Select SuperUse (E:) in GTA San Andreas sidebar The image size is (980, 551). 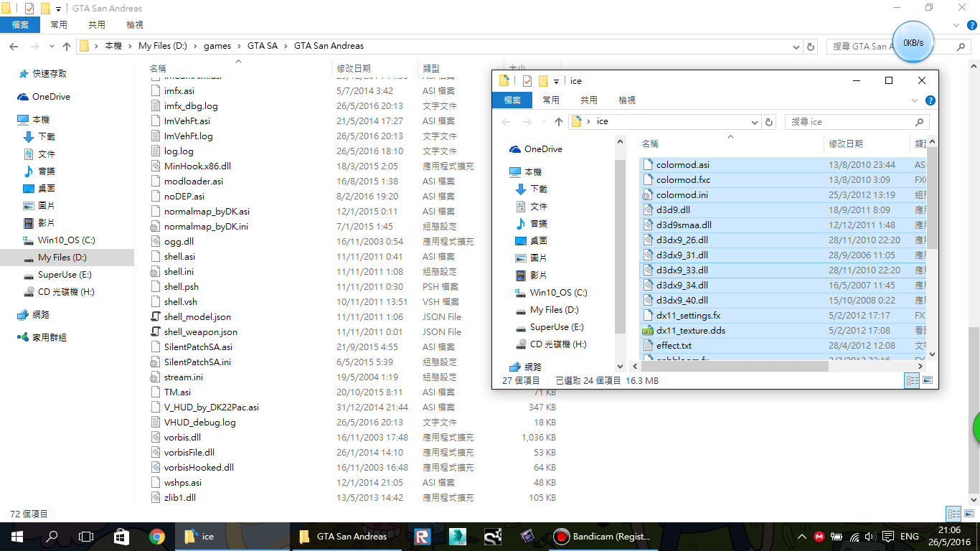click(65, 275)
